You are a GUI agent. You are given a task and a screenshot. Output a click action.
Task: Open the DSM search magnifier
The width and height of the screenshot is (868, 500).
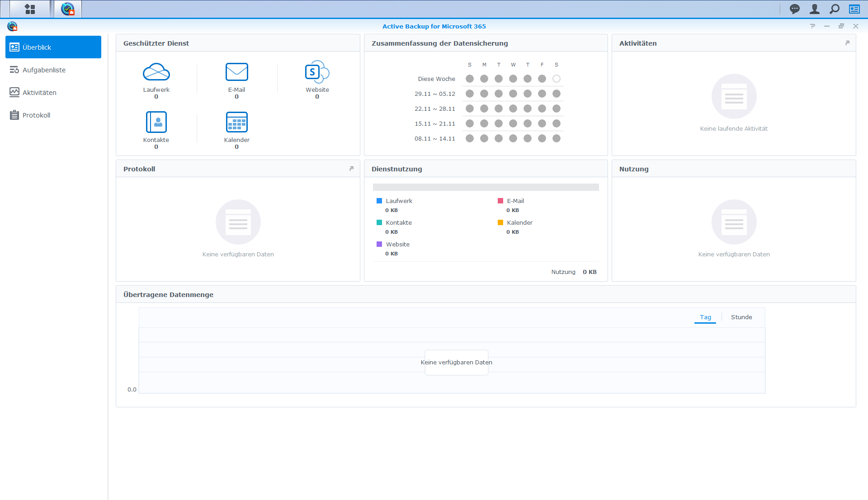click(x=835, y=9)
